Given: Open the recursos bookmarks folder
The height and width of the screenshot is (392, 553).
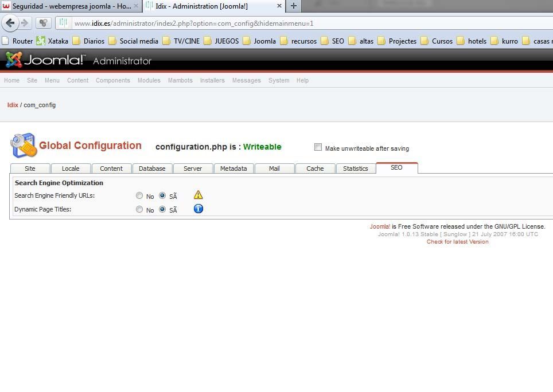Looking at the screenshot, I should [298, 41].
